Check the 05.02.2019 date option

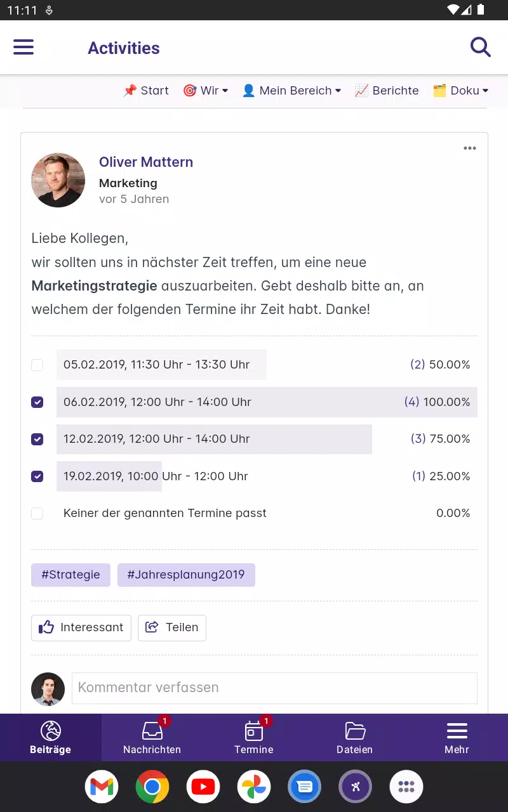37,365
